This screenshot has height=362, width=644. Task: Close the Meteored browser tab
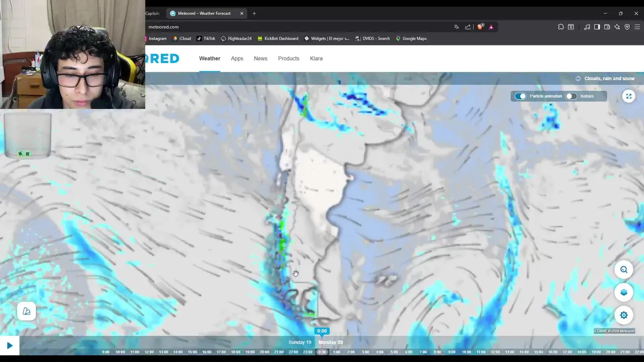(242, 14)
